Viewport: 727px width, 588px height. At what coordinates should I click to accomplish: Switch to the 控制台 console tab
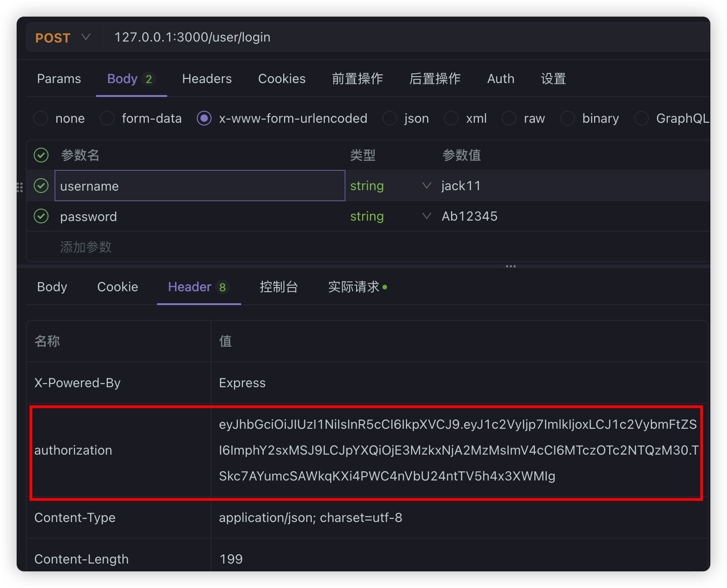(279, 287)
